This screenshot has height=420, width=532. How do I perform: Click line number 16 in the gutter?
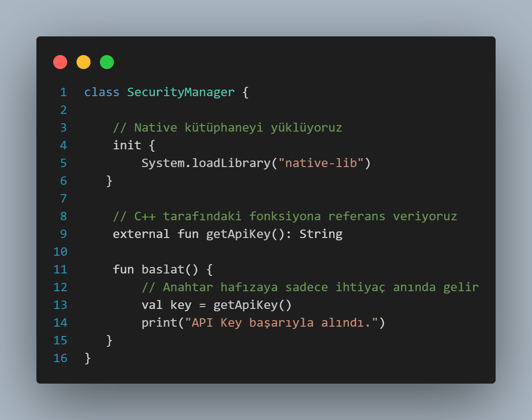click(x=60, y=358)
